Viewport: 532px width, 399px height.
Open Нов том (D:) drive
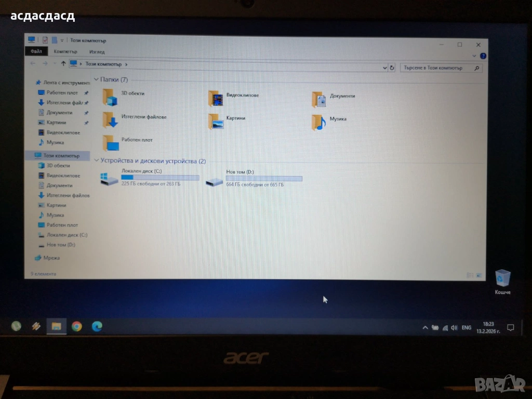(x=214, y=181)
